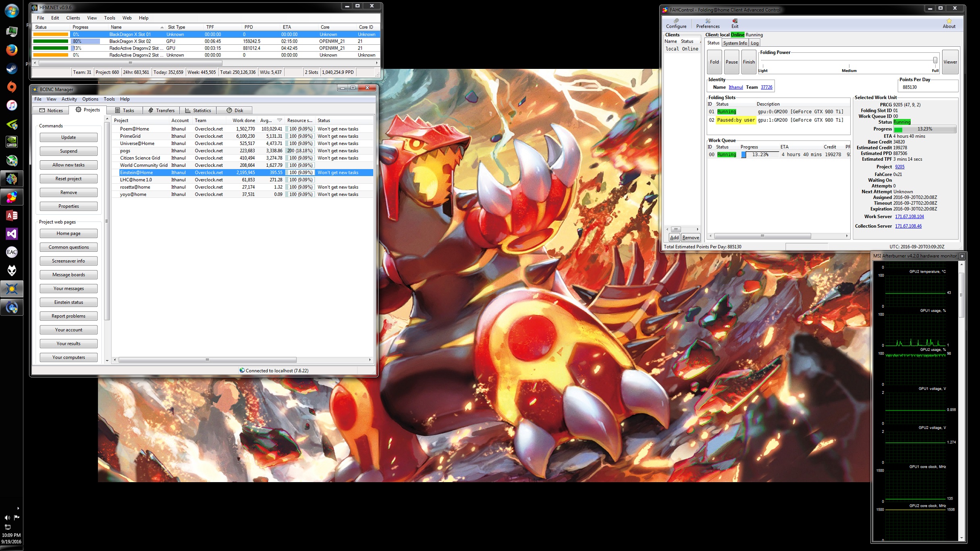This screenshot has height=551, width=980.
Task: Open Origin from the taskbar
Action: click(12, 87)
